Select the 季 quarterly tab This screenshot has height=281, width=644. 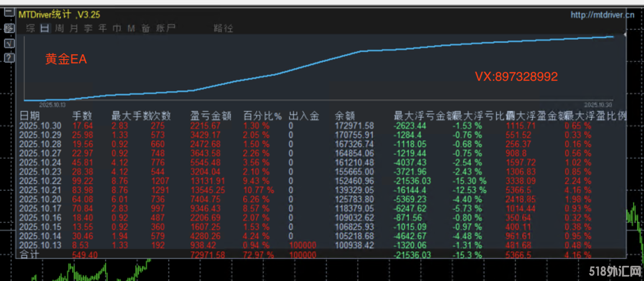tap(88, 28)
